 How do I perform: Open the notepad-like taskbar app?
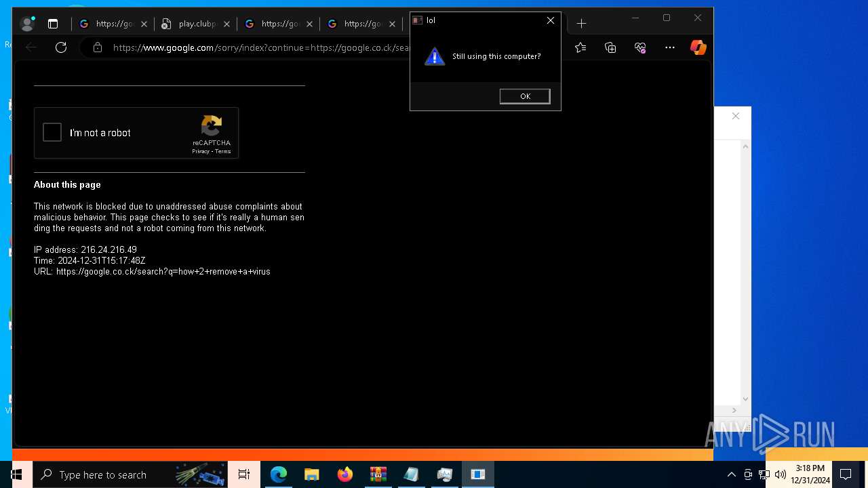412,474
